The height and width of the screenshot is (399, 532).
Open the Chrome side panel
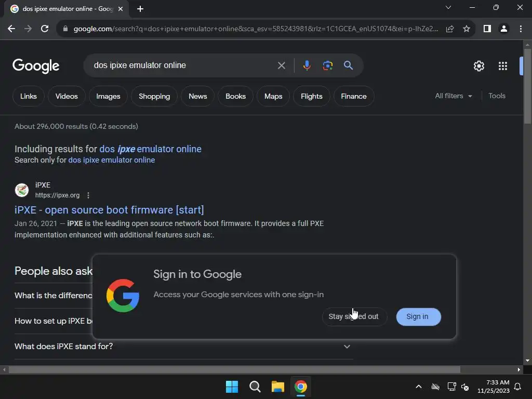[487, 29]
